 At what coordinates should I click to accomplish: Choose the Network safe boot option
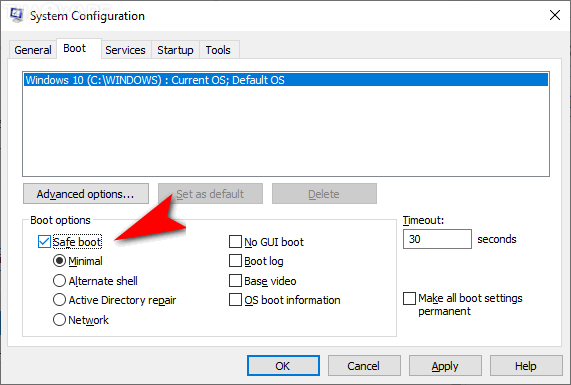pos(59,320)
